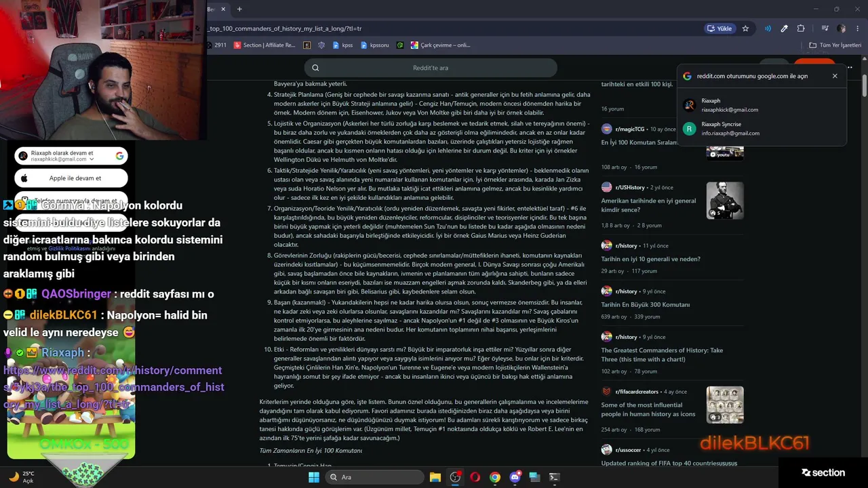Open Tarihin en iyi 10 generali post
This screenshot has height=488, width=868.
(x=651, y=259)
